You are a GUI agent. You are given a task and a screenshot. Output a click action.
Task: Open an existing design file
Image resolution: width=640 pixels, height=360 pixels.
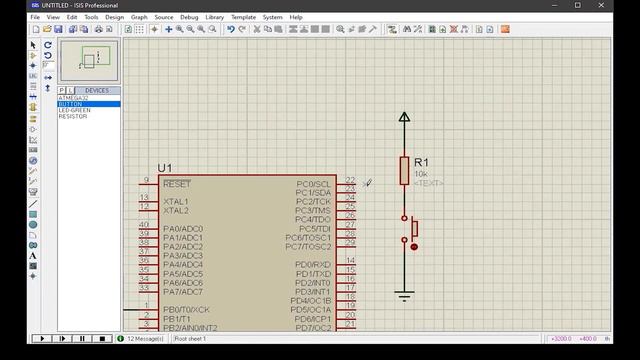pyautogui.click(x=47, y=29)
